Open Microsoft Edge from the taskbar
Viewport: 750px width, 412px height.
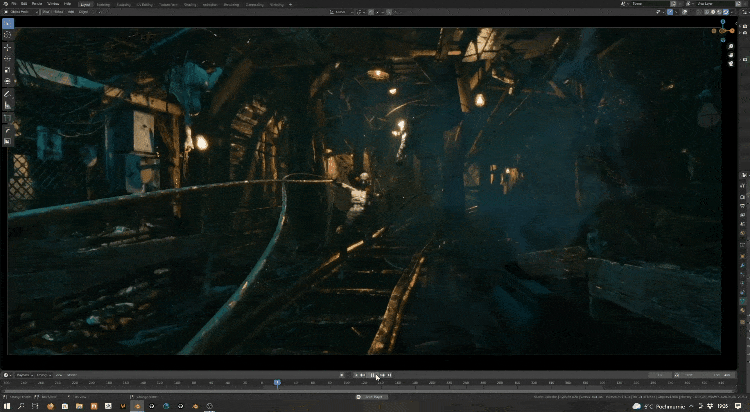[x=166, y=406]
